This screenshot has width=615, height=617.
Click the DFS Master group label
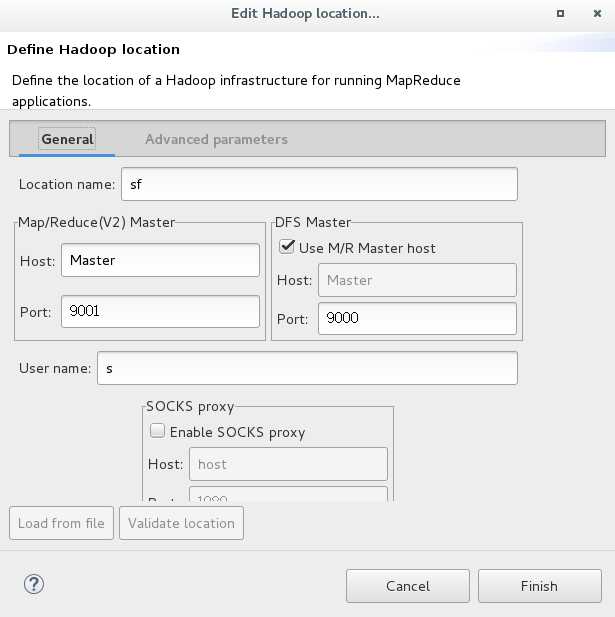pos(313,222)
